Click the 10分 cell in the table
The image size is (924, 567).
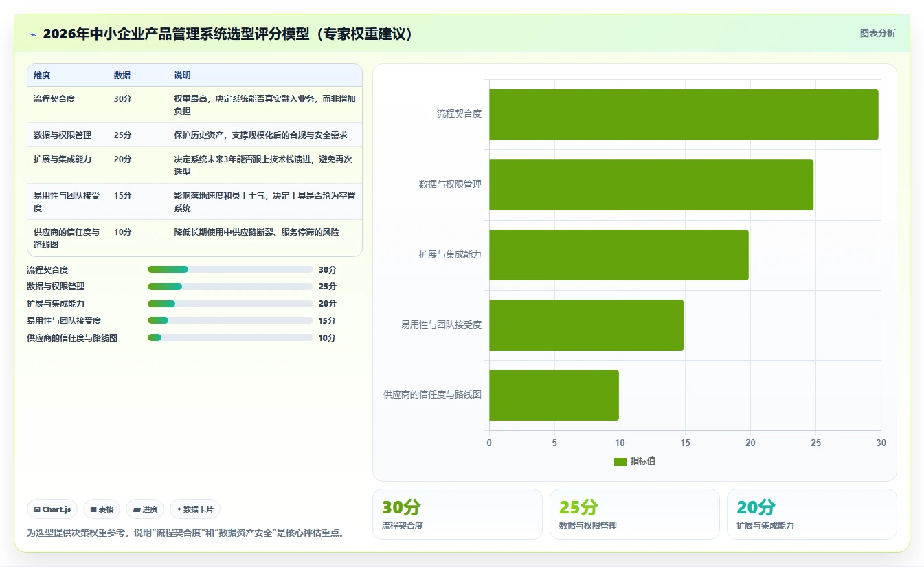[x=123, y=232]
